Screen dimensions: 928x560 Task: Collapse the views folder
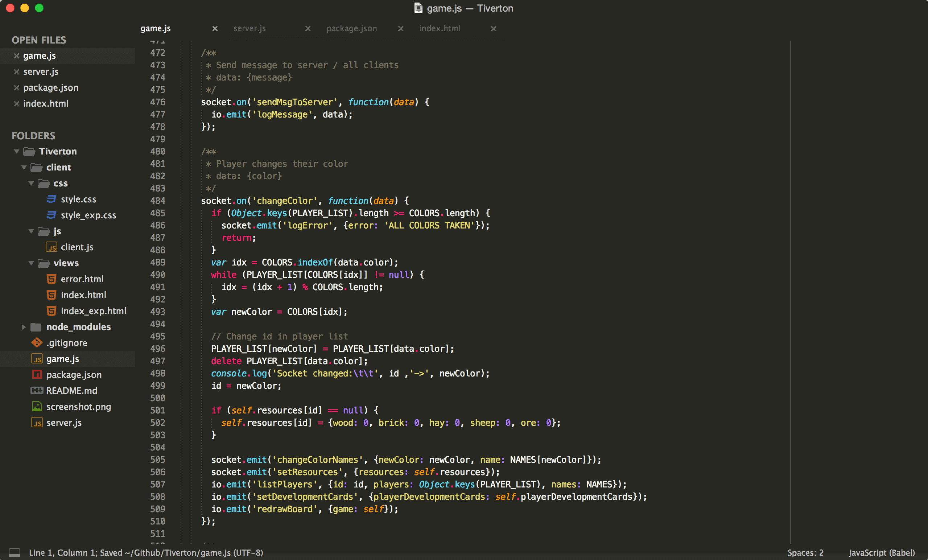pyautogui.click(x=31, y=263)
